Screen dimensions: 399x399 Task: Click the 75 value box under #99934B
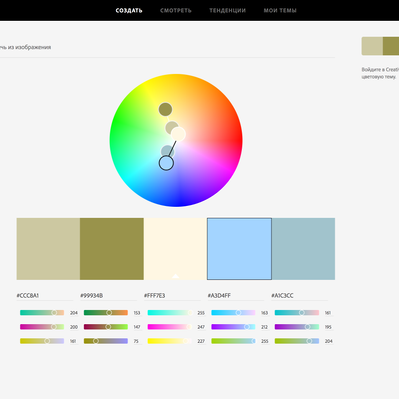pos(136,341)
